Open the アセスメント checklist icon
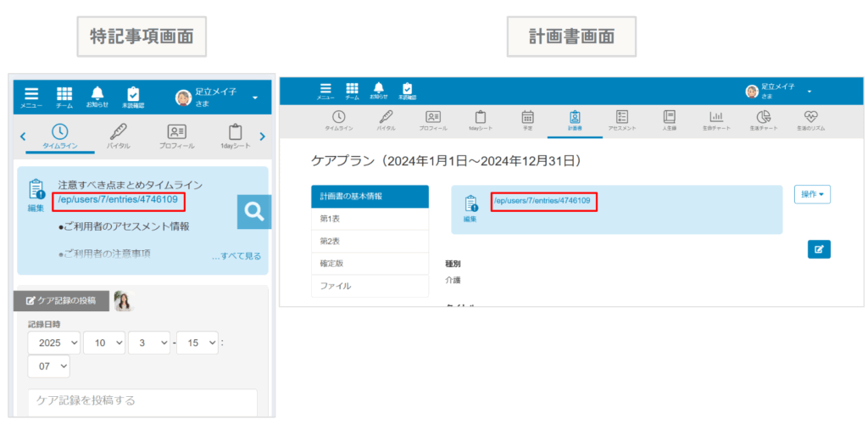This screenshot has height=441, width=868. point(621,120)
